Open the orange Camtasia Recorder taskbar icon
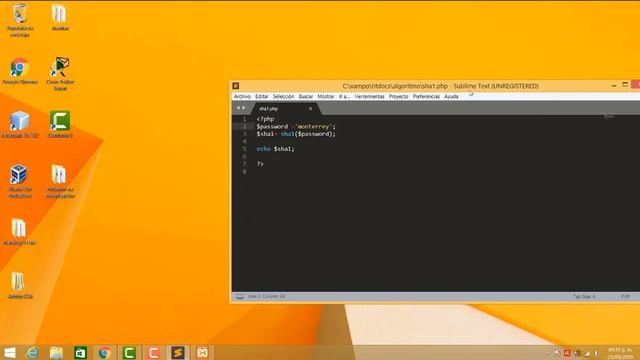Screen dimensions: 640x360 [x=153, y=353]
